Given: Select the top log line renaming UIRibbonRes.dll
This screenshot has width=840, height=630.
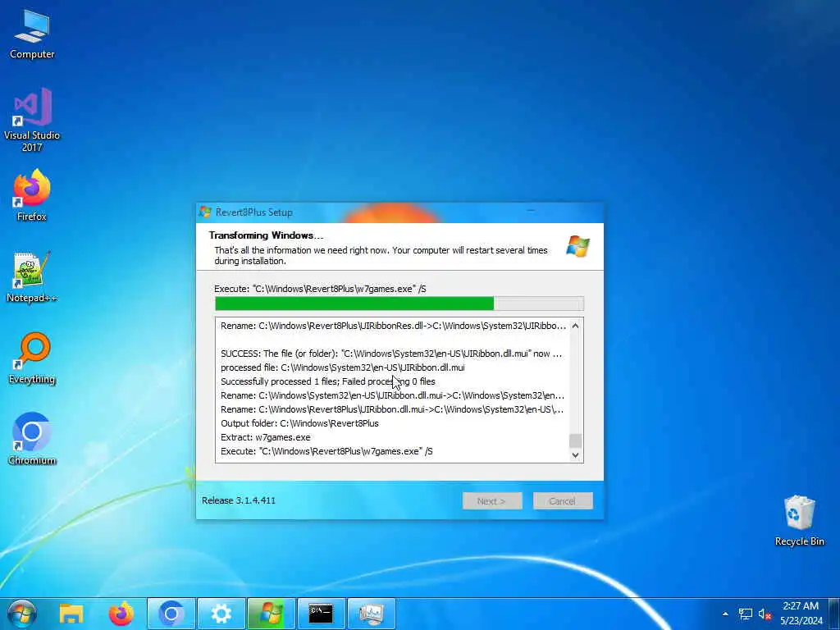Looking at the screenshot, I should [x=393, y=326].
